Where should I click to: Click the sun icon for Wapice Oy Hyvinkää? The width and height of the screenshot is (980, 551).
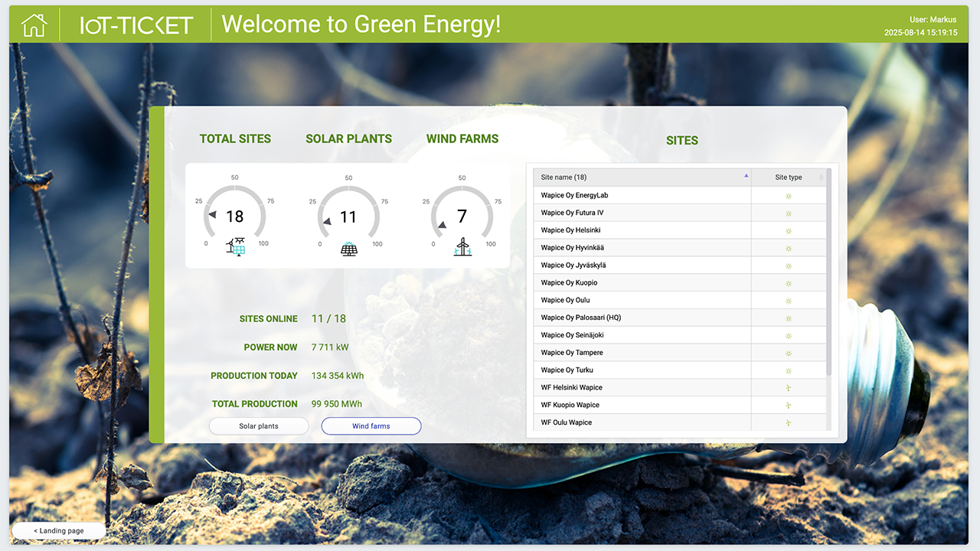click(789, 249)
